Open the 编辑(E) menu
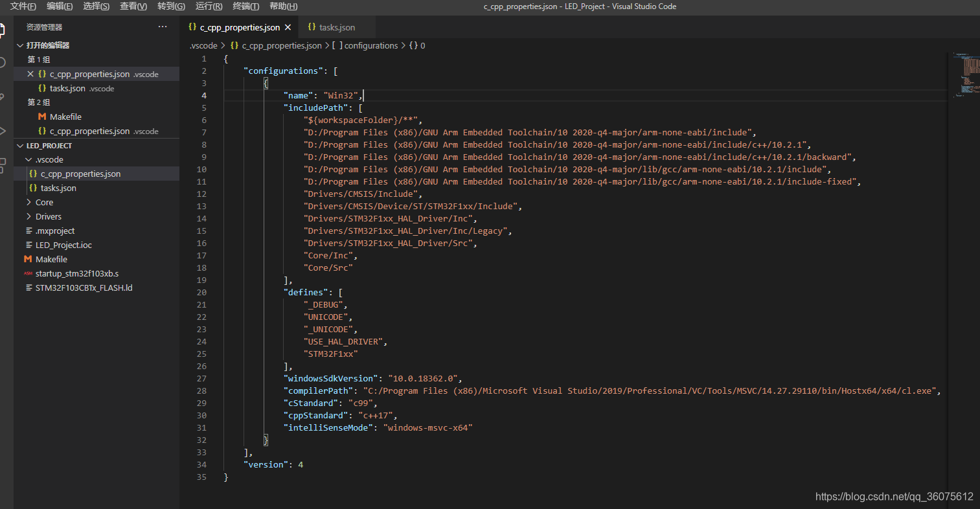Screen dimensions: 980x509 pyautogui.click(x=60, y=6)
